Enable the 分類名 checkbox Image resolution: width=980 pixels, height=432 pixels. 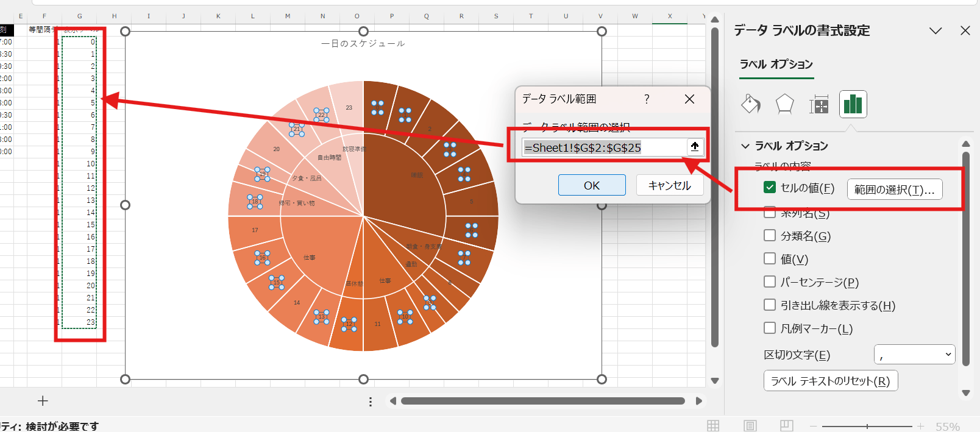click(770, 236)
